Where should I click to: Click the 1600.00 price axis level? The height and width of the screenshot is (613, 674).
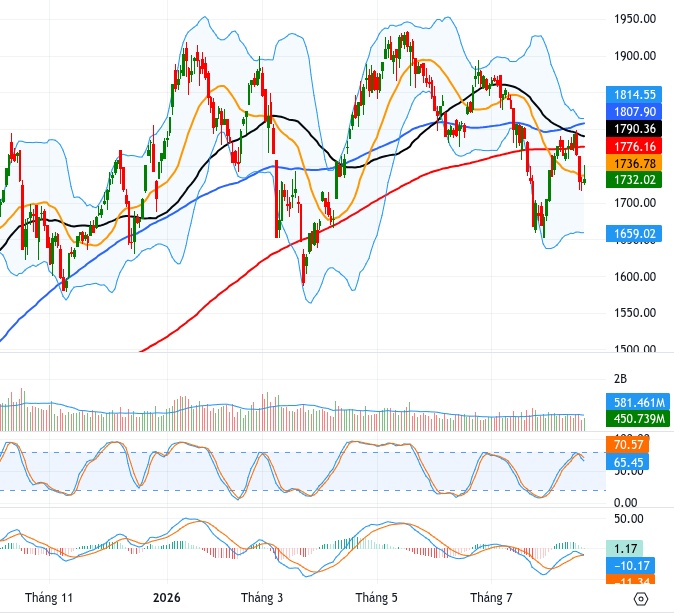pos(635,276)
